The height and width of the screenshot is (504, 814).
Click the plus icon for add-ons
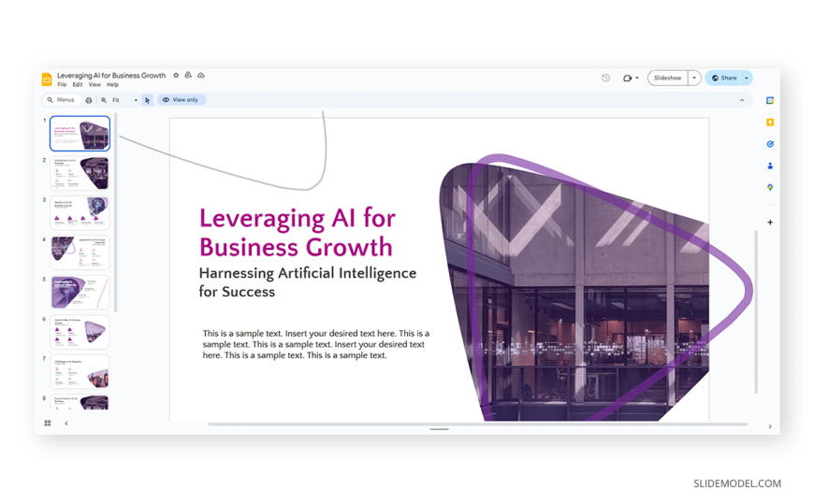(770, 223)
